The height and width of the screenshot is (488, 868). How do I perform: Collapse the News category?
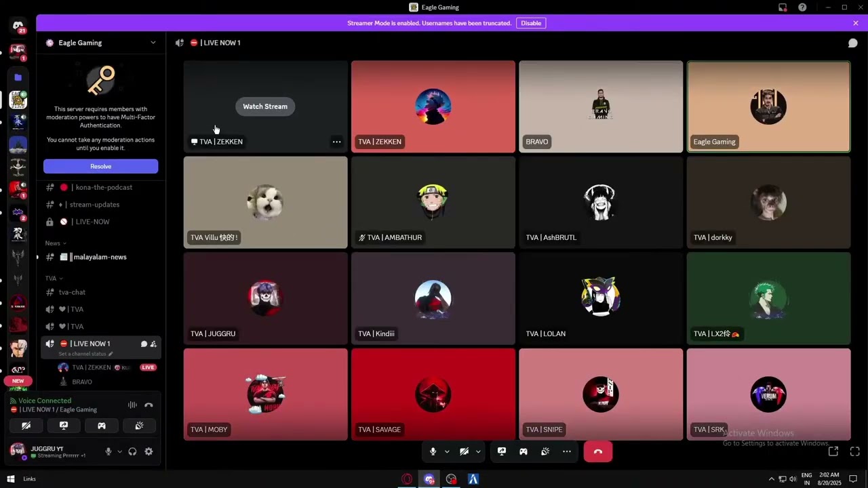pos(56,243)
